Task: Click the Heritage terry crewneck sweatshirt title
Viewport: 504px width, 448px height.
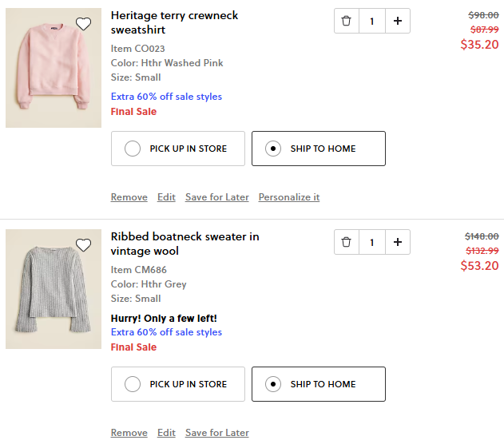Action: click(174, 22)
